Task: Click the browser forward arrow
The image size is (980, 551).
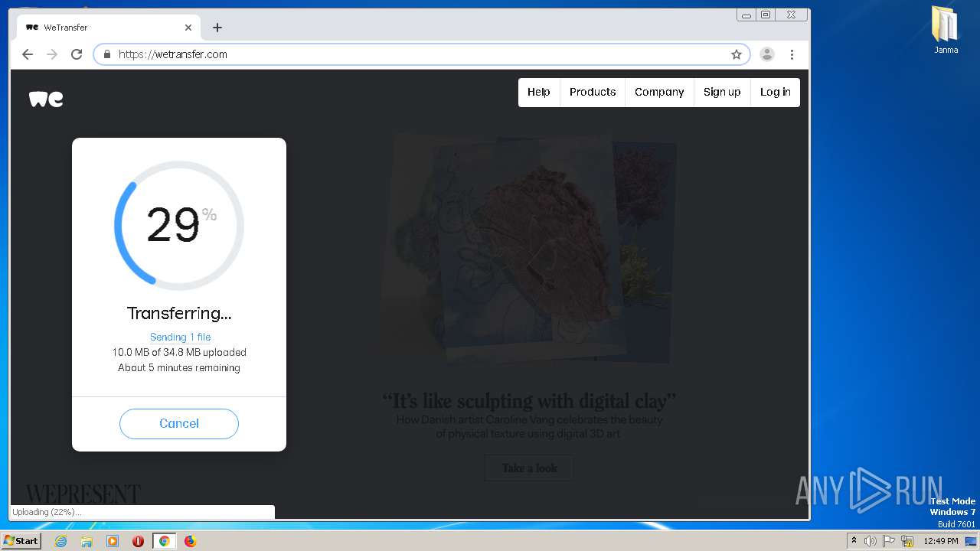Action: tap(52, 54)
